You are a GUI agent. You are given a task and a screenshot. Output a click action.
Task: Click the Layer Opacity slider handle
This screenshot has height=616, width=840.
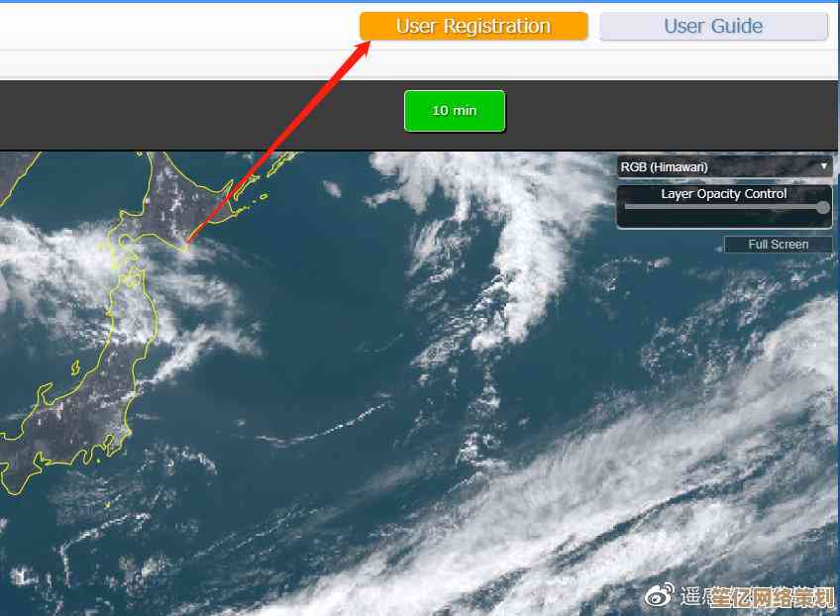coord(823,208)
